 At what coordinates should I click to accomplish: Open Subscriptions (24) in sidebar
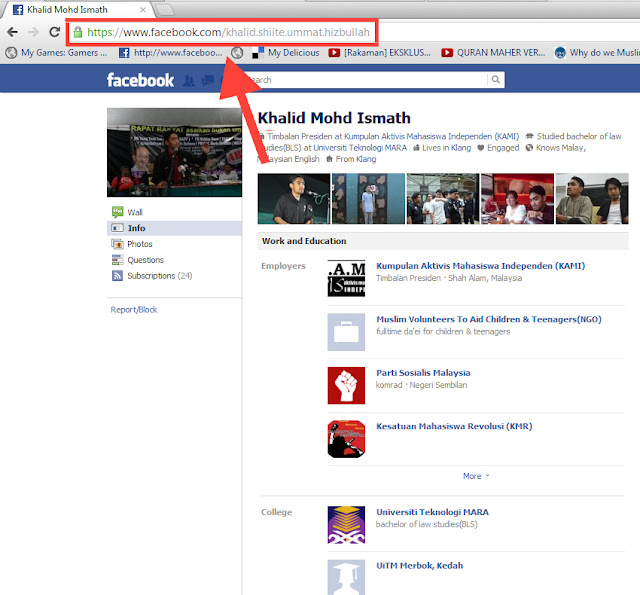160,276
